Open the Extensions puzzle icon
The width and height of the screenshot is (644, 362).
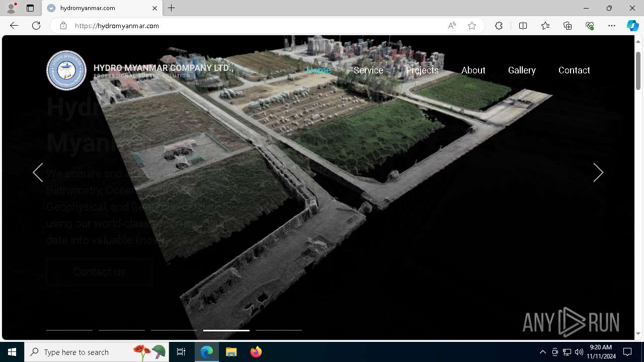[x=499, y=26]
